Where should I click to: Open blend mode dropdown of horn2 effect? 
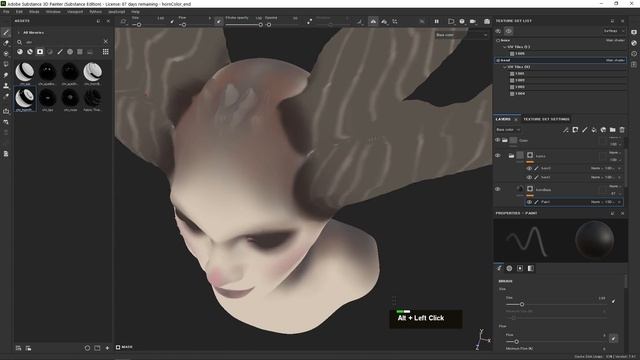pos(597,168)
